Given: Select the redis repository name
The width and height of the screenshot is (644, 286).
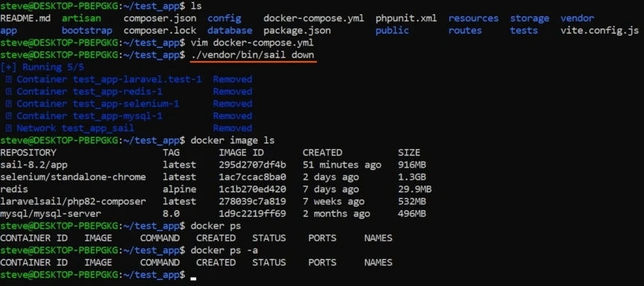Looking at the screenshot, I should coord(14,190).
